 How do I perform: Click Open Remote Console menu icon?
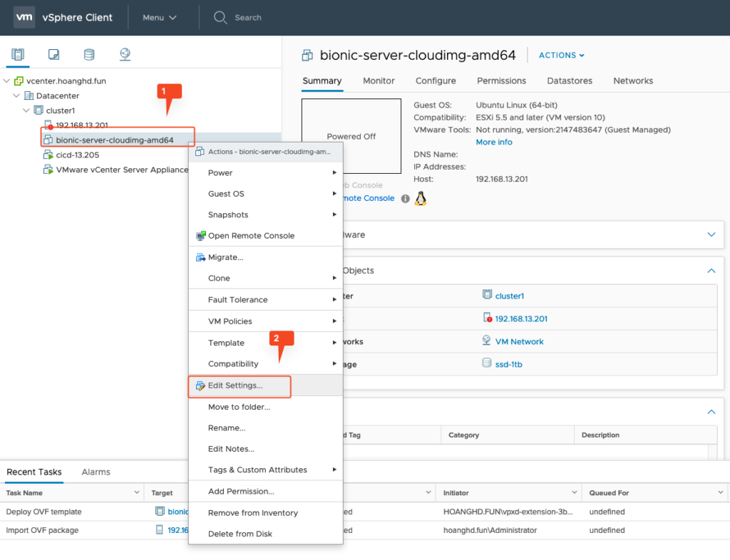pyautogui.click(x=200, y=236)
